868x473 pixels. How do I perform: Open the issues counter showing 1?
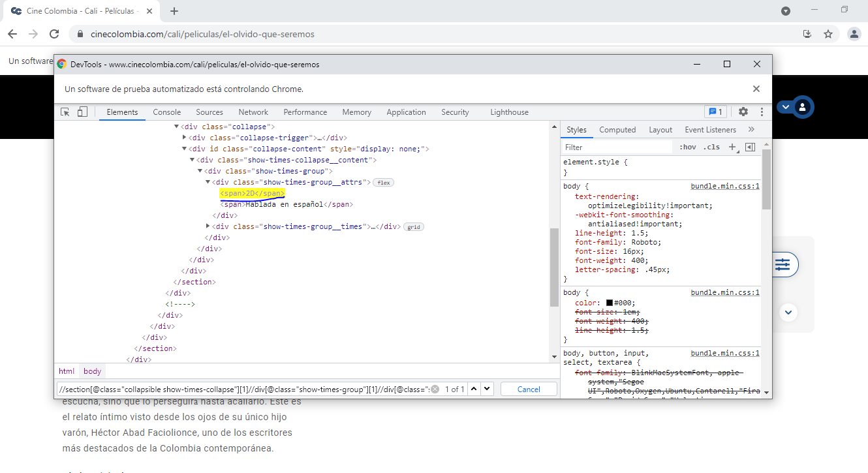tap(715, 112)
